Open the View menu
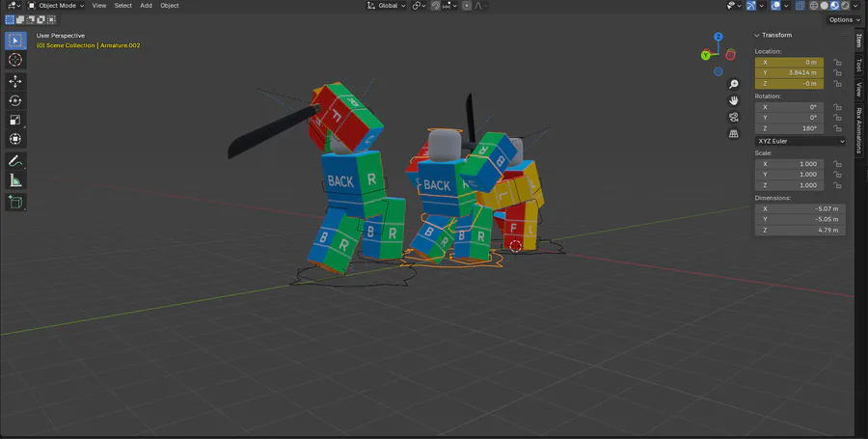 [99, 6]
